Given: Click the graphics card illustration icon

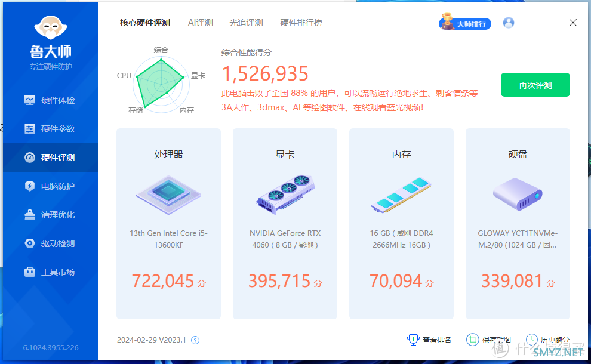Looking at the screenshot, I should point(285,195).
